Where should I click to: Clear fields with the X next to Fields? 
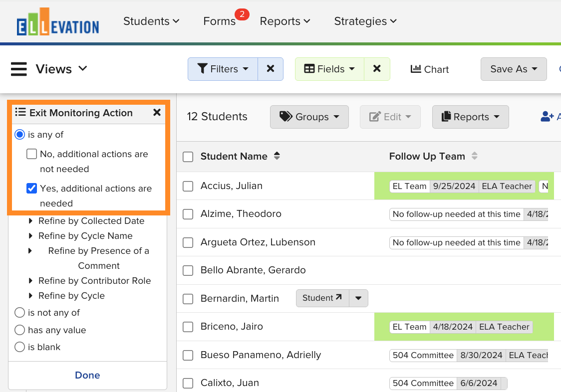pos(377,69)
